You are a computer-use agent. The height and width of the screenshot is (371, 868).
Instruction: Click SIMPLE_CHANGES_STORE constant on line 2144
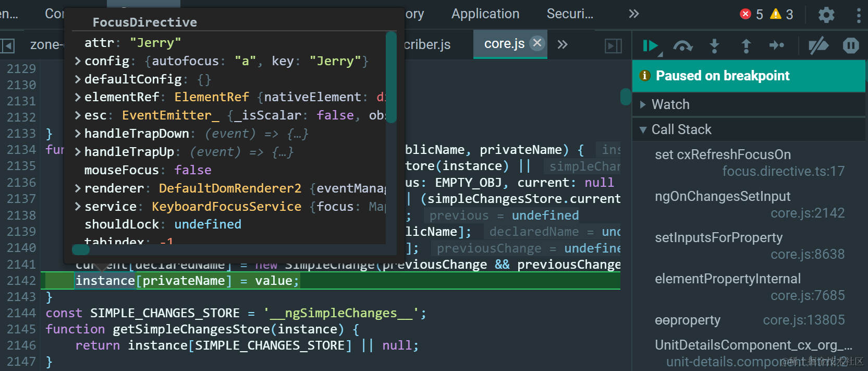(x=165, y=313)
